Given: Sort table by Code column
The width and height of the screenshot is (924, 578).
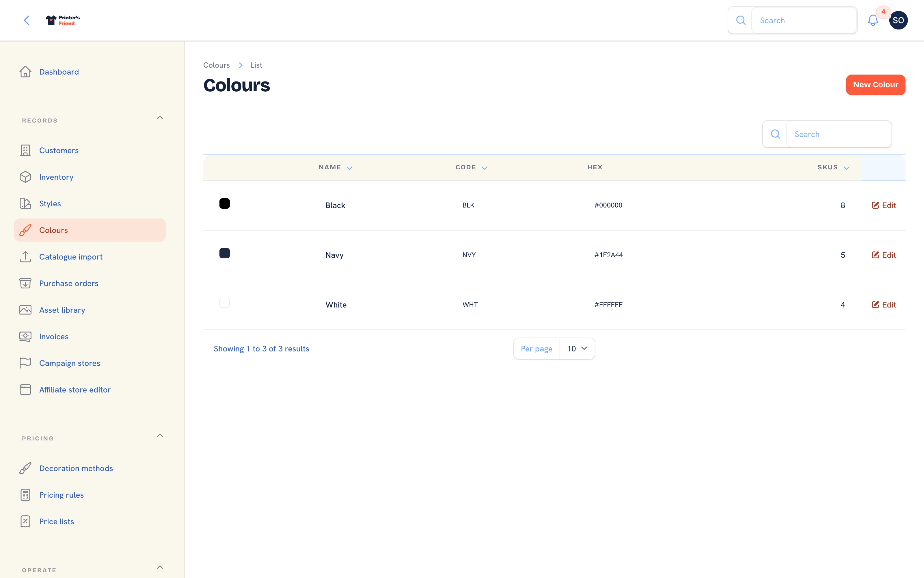Looking at the screenshot, I should point(471,167).
